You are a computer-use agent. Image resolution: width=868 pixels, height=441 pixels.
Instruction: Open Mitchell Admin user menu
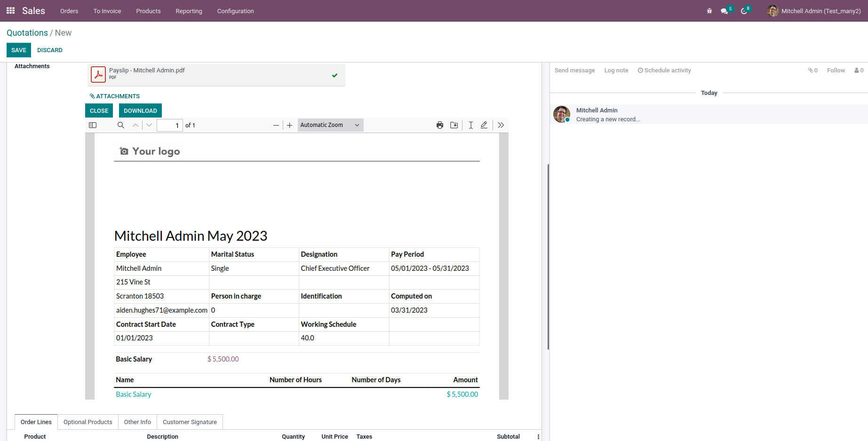coord(814,11)
